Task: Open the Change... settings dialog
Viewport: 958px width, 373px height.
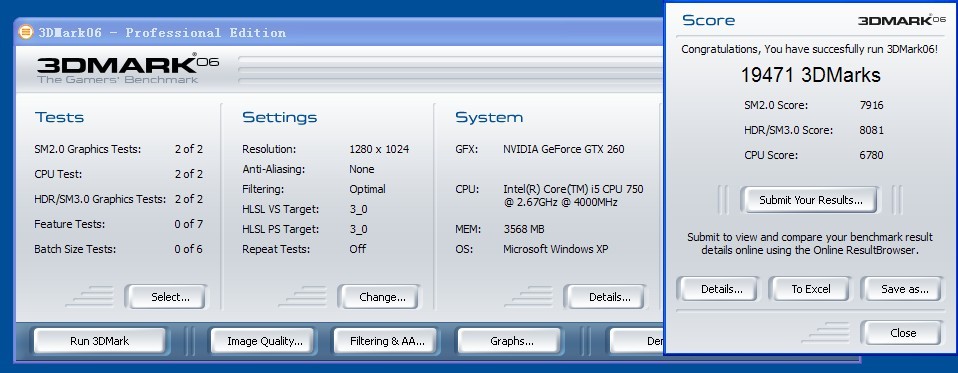Action: click(379, 297)
